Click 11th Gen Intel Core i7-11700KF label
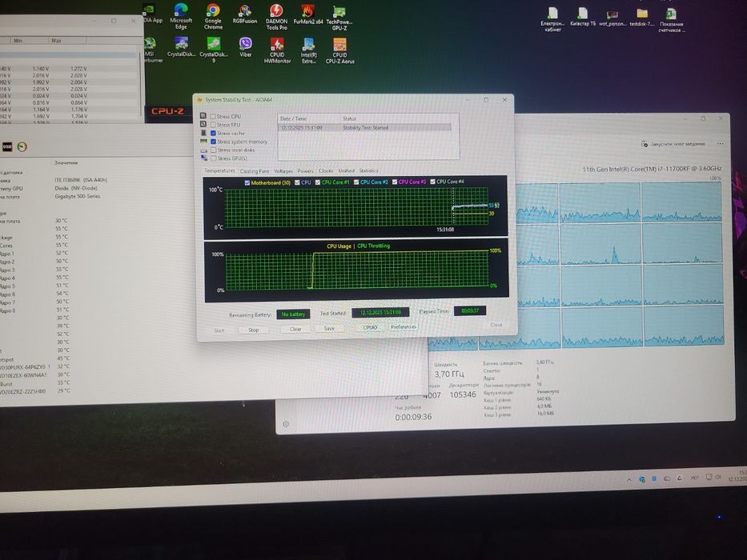The image size is (747, 560). pyautogui.click(x=652, y=169)
